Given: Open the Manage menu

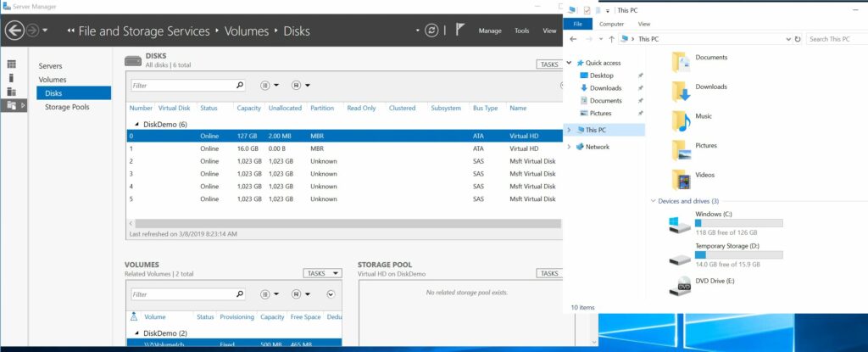Looking at the screenshot, I should pos(490,31).
